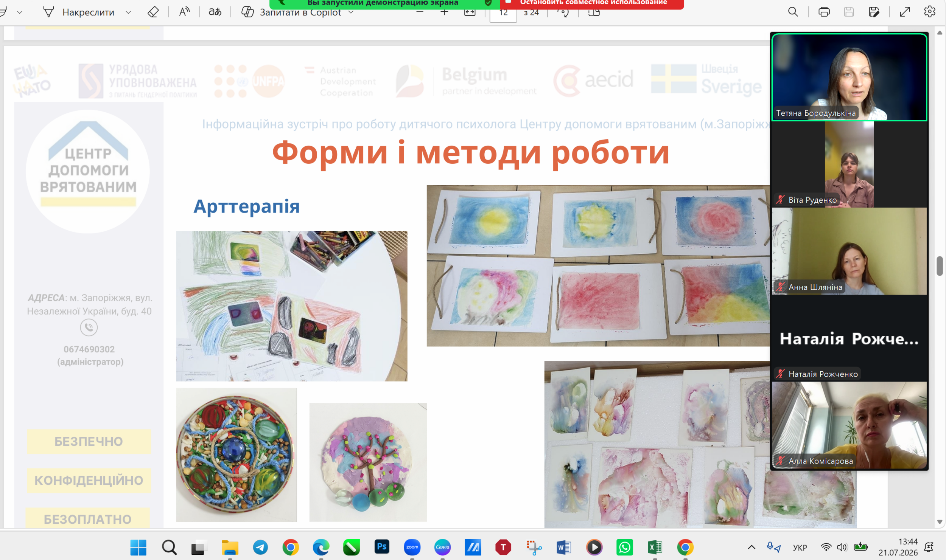Click Запитати в Copilot button
The width and height of the screenshot is (946, 560).
tap(291, 12)
